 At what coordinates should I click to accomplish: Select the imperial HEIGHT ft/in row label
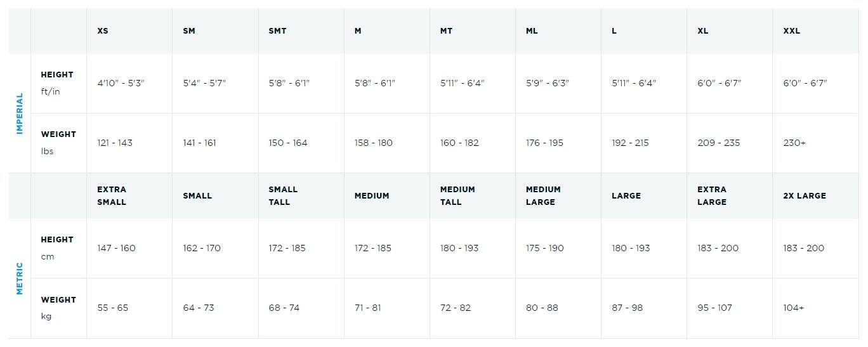click(x=57, y=83)
